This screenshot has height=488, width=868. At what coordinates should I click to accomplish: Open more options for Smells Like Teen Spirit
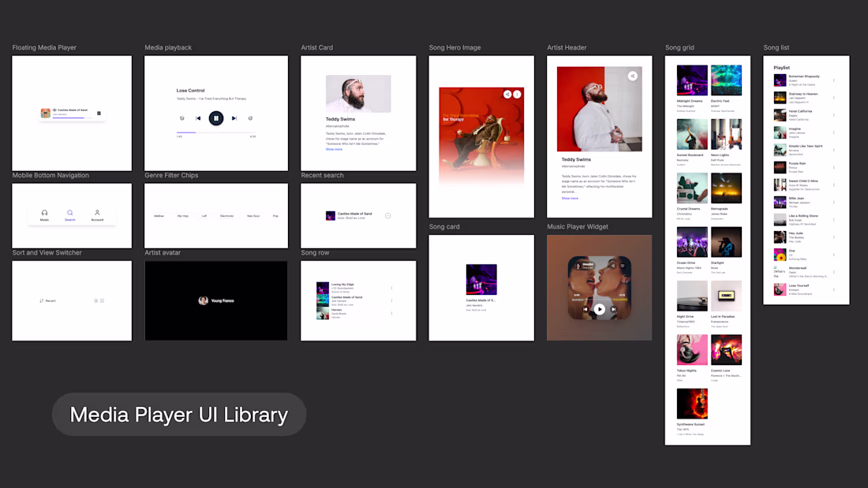click(x=834, y=150)
